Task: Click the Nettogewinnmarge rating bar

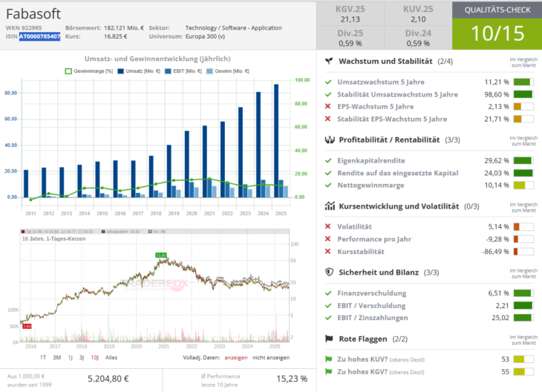Action: tap(523, 185)
